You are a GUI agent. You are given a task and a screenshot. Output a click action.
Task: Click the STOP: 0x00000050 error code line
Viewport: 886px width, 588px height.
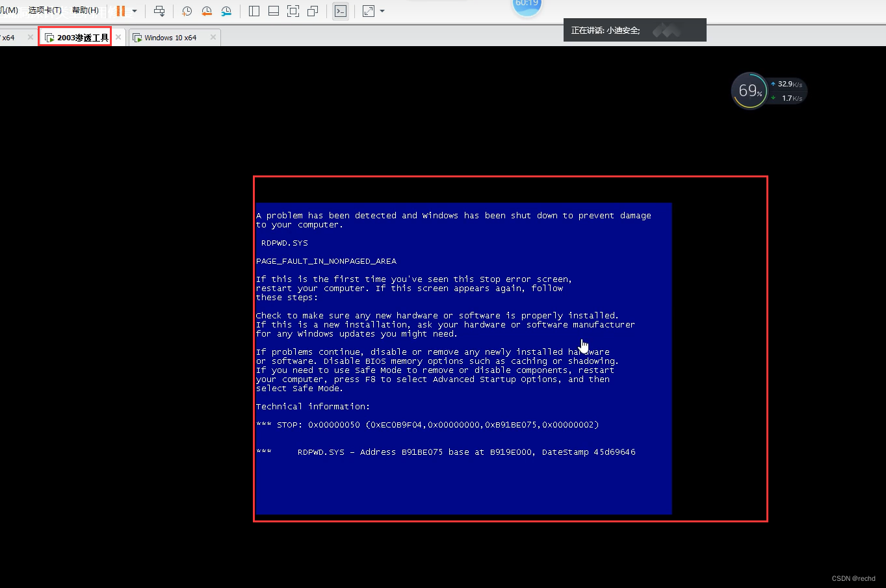(x=427, y=425)
